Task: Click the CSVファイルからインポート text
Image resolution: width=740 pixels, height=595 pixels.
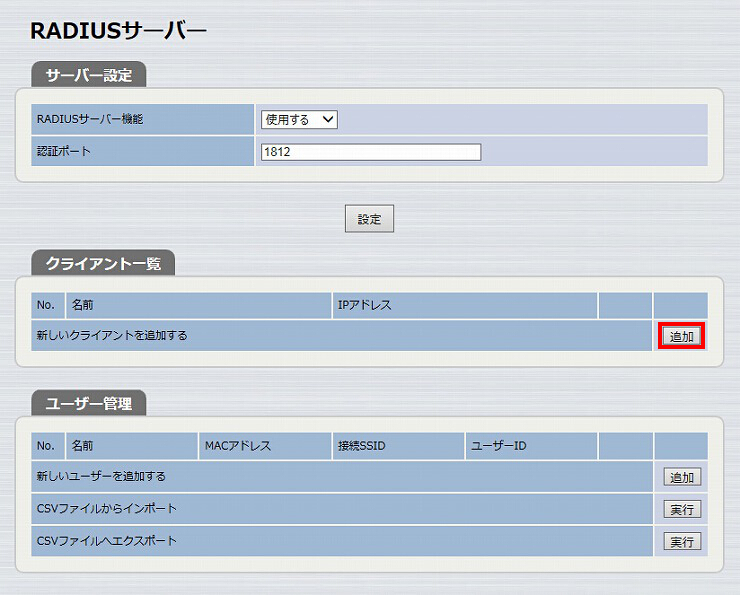Action: (x=107, y=509)
